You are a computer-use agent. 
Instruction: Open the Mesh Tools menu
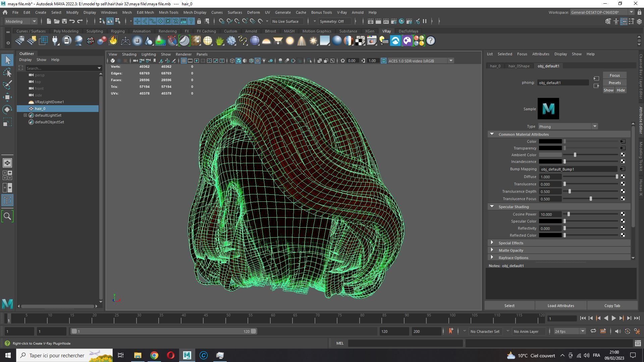click(168, 12)
